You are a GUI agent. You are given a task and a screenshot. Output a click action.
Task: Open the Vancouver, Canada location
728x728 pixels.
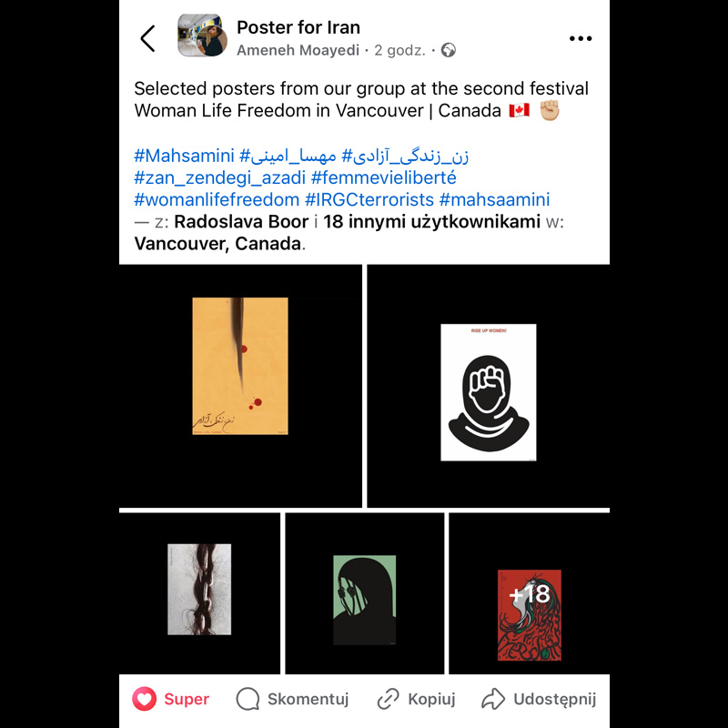coord(217,244)
